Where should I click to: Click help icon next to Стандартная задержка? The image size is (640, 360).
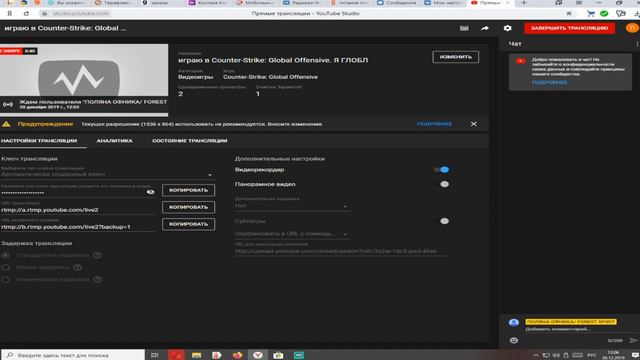[97, 255]
